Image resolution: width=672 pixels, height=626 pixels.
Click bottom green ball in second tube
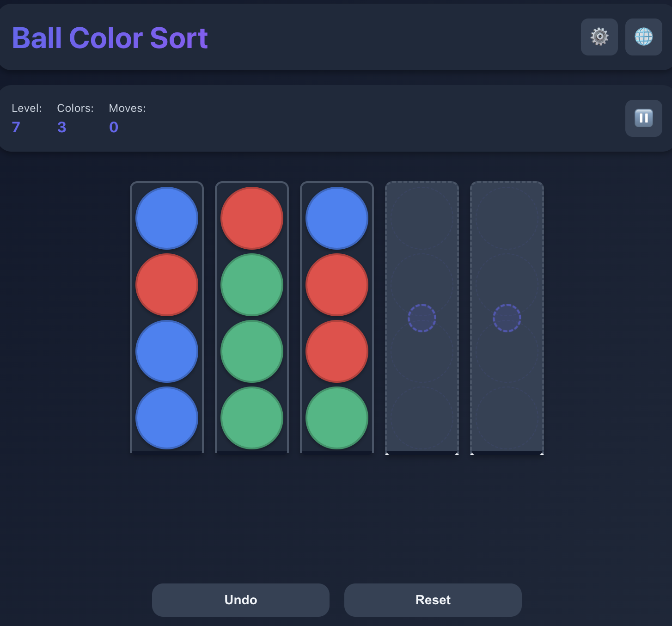252,418
